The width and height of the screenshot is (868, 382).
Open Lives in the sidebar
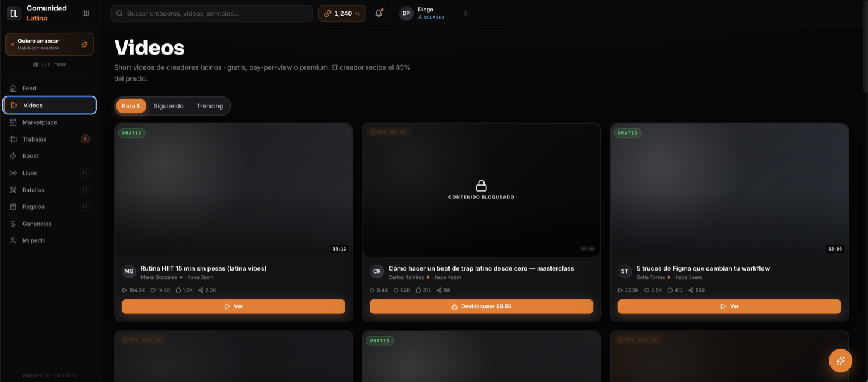pyautogui.click(x=49, y=172)
